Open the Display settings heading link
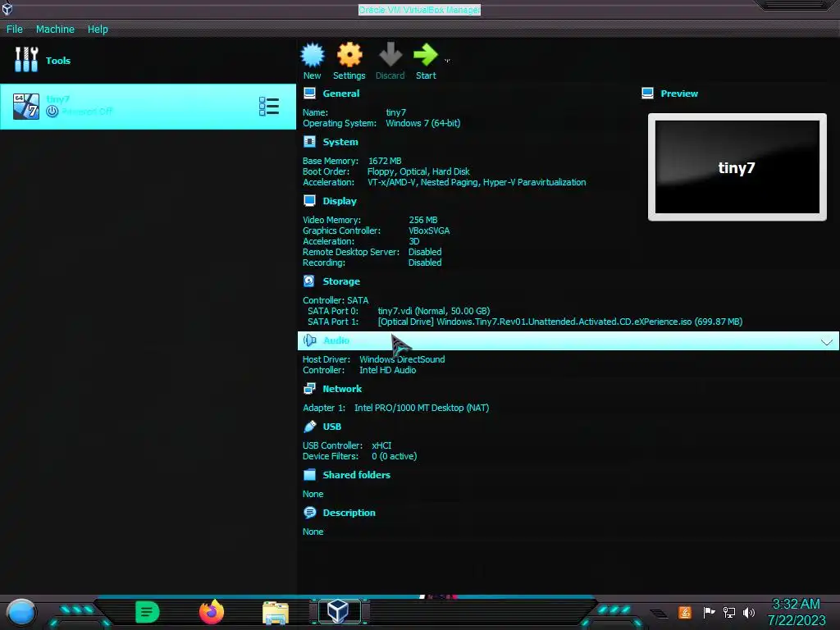 point(339,201)
